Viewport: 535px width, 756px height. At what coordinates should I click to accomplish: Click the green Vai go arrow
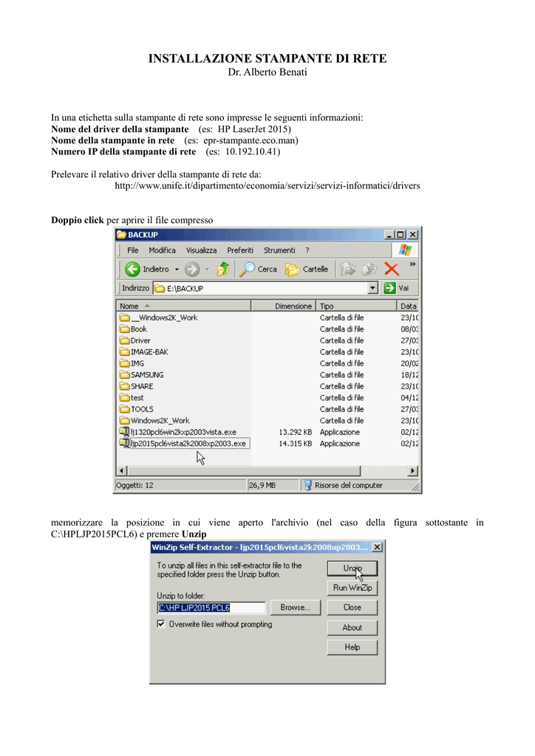tap(392, 289)
